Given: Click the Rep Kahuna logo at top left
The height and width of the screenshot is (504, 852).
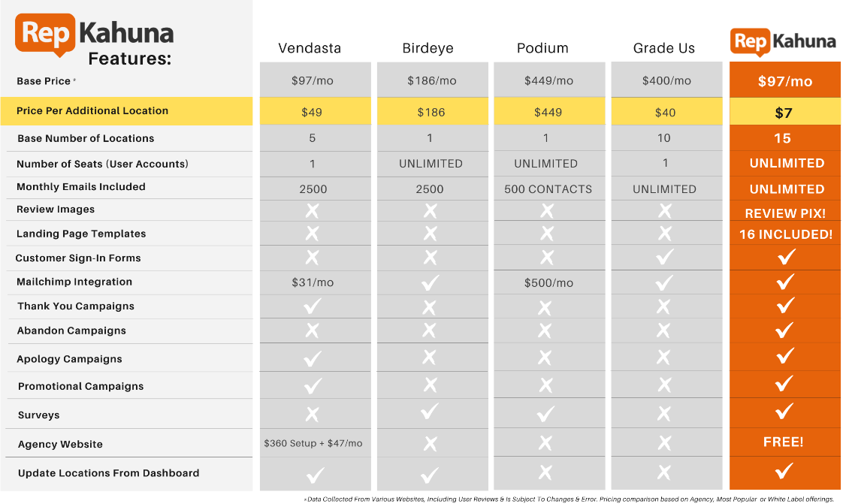Looking at the screenshot, I should click(95, 35).
